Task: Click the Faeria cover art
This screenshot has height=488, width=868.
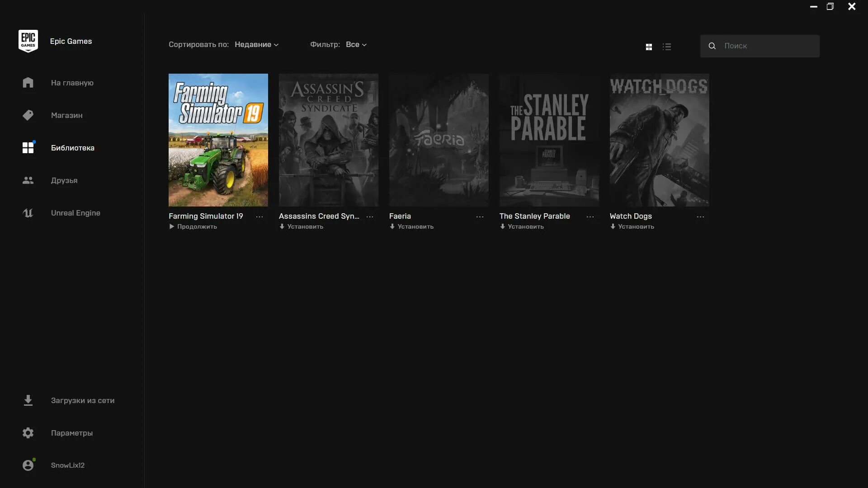Action: coord(439,140)
